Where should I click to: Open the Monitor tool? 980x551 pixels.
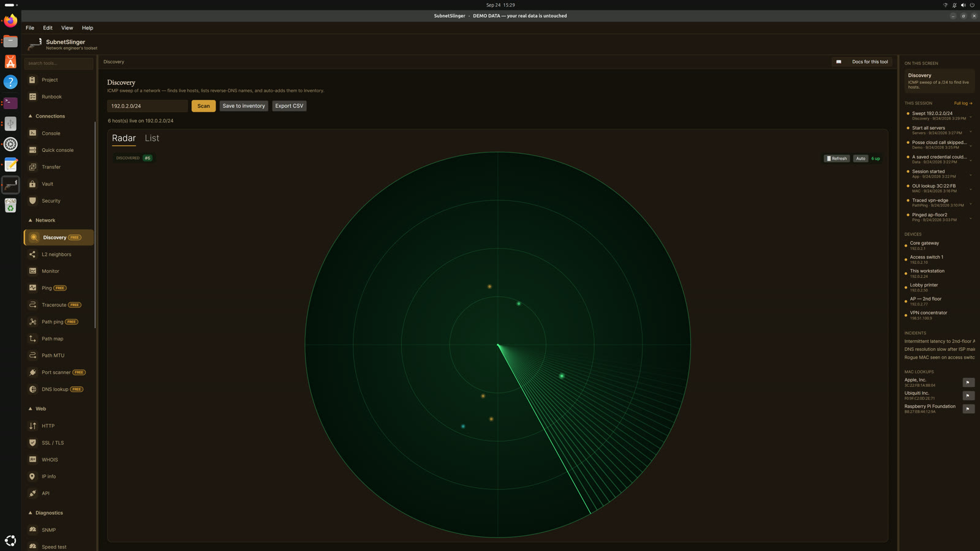[x=59, y=271]
